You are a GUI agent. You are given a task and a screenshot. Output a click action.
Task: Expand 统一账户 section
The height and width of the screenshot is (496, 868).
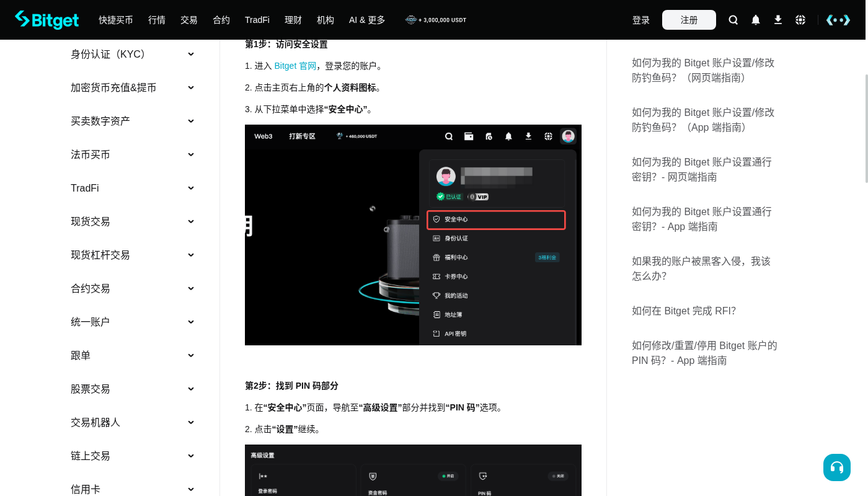tap(133, 322)
